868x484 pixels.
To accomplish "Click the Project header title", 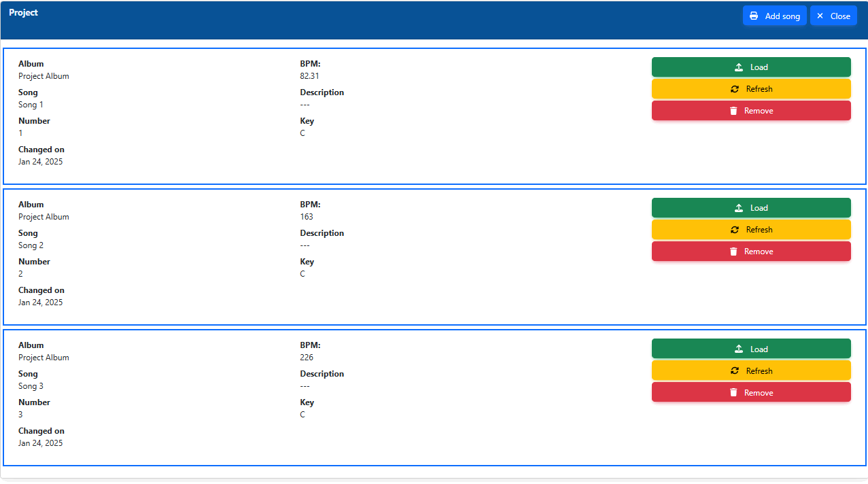I will coord(24,13).
